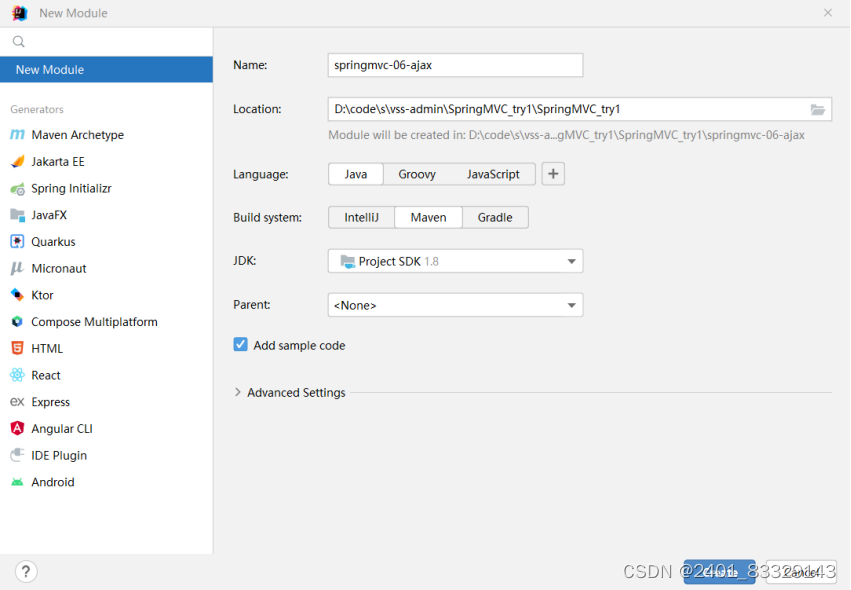This screenshot has height=590, width=851.
Task: Uncheck Add sample code checkbox
Action: 240,345
